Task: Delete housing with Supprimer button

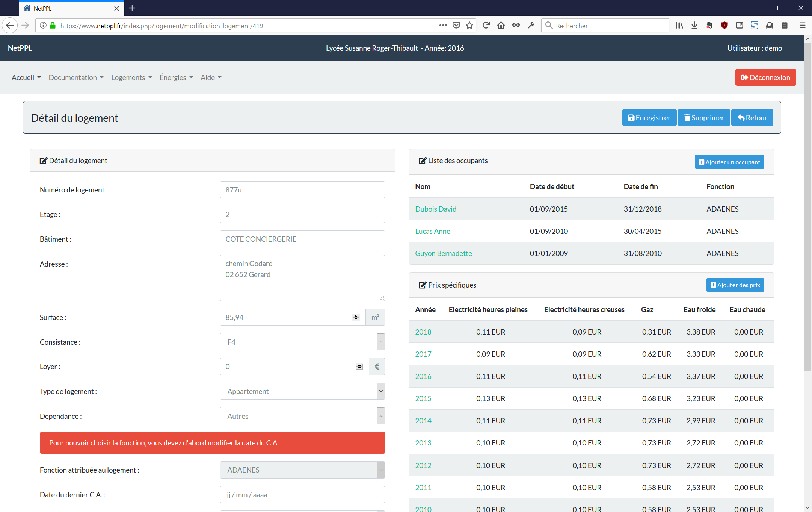Action: (704, 118)
